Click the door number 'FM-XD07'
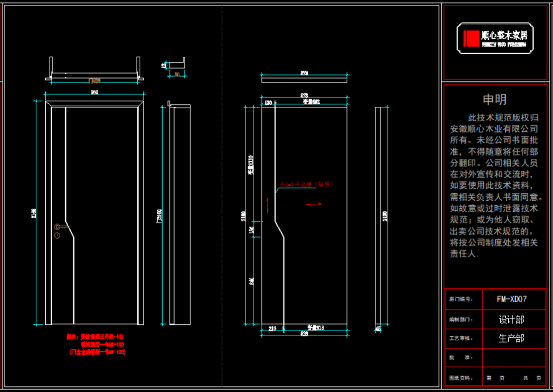The height and width of the screenshot is (392, 553). 512,299
